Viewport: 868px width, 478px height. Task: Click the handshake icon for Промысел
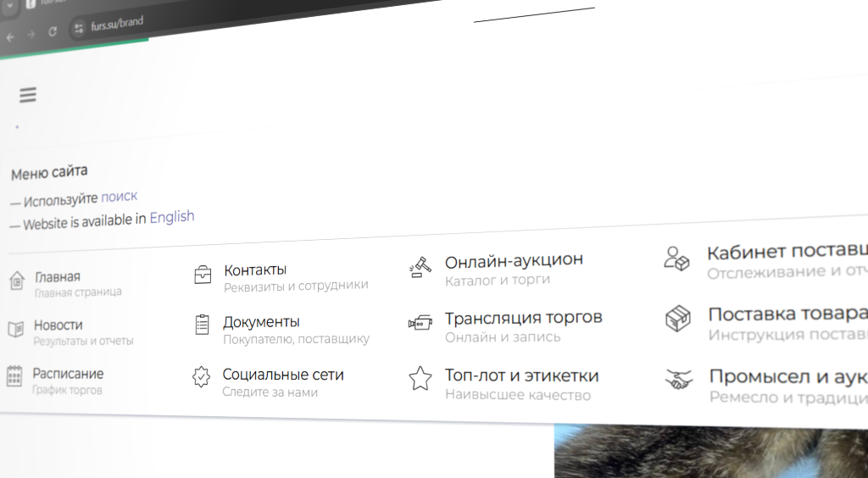click(679, 379)
